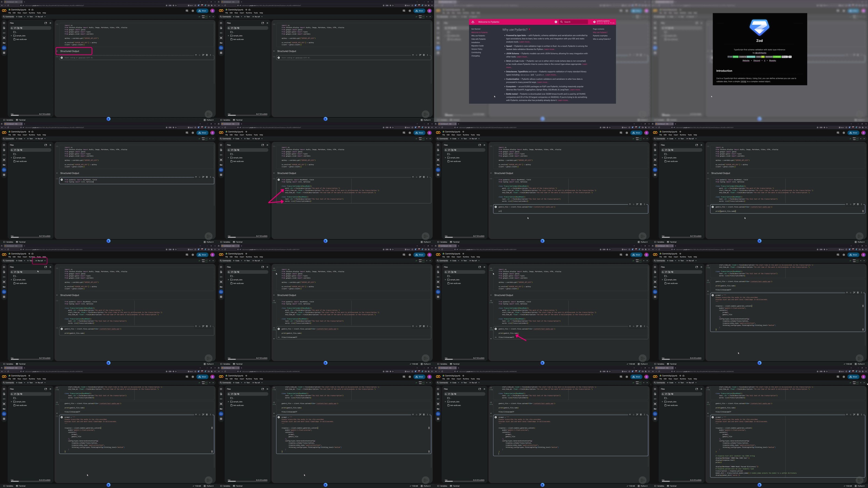868x488 pixels.
Task: Collapse Structured Output section in frame with only pydantic imports
Action: pos(57,173)
